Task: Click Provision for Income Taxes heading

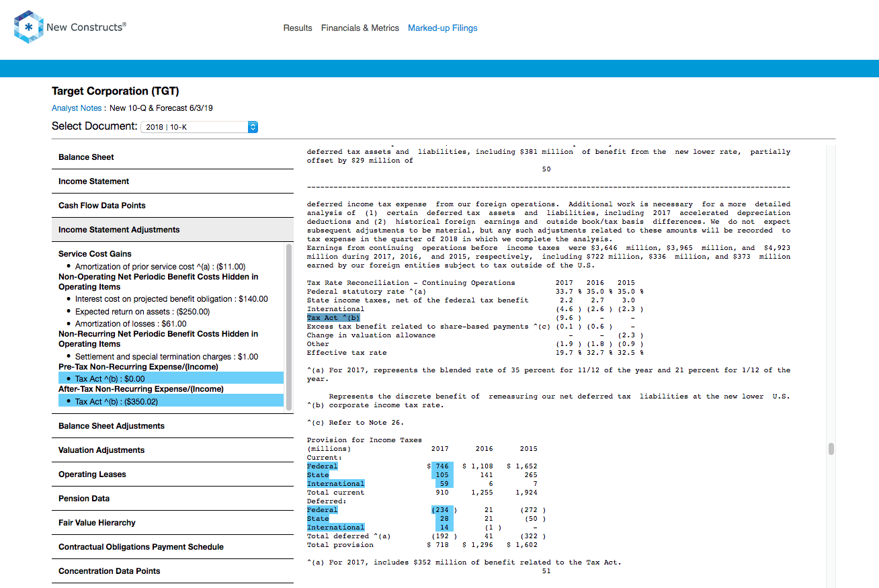Action: tap(365, 440)
